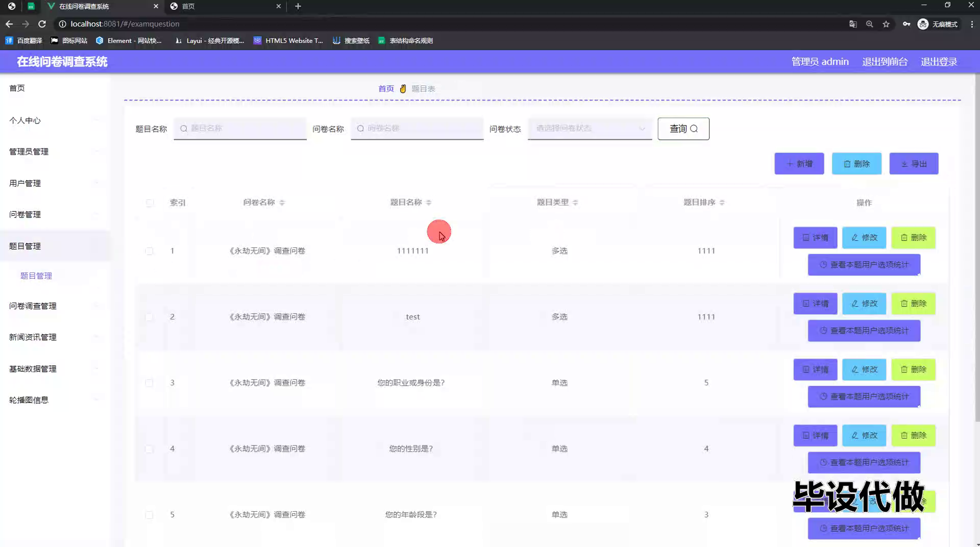The width and height of the screenshot is (980, 547).
Task: Open the translate page icon in address bar
Action: coord(853,24)
